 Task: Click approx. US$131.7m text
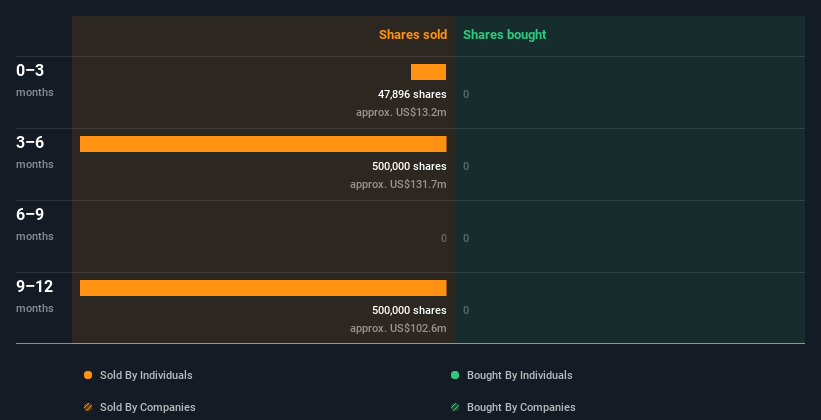(x=398, y=185)
